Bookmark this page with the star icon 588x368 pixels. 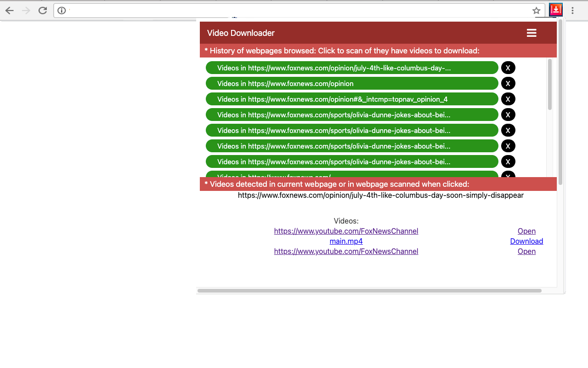(x=536, y=11)
